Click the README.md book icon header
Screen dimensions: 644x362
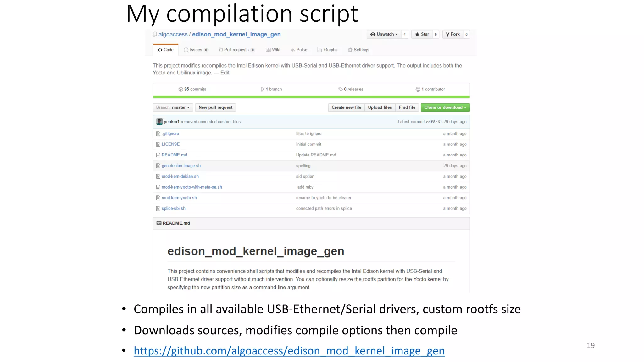[159, 223]
